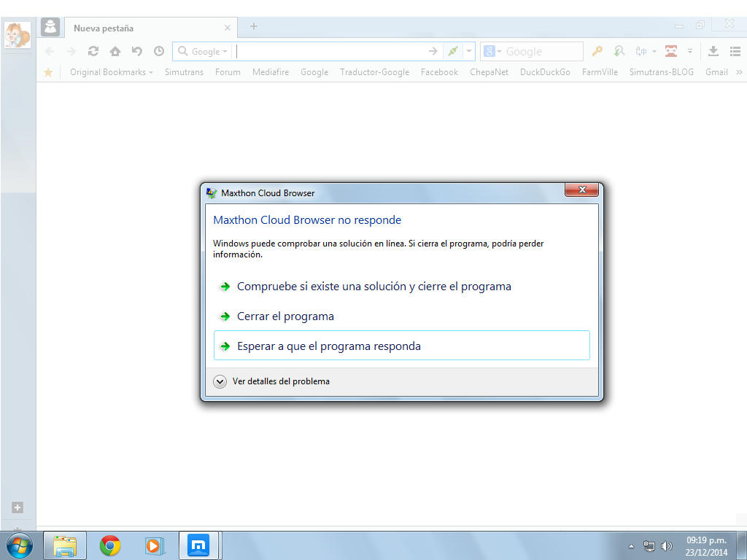Go forward with the forward arrow
Image resolution: width=747 pixels, height=560 pixels.
[71, 52]
